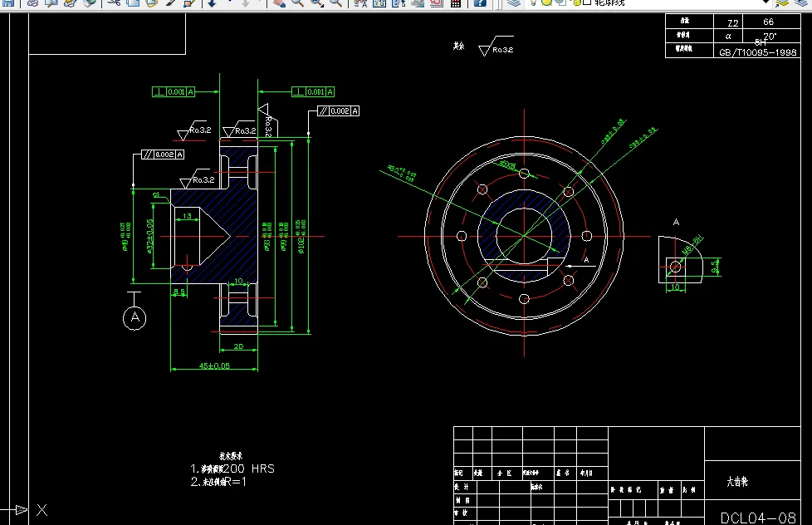This screenshot has width=812, height=525.
Task: Click the Layer Previous icon
Action: (800, 2)
